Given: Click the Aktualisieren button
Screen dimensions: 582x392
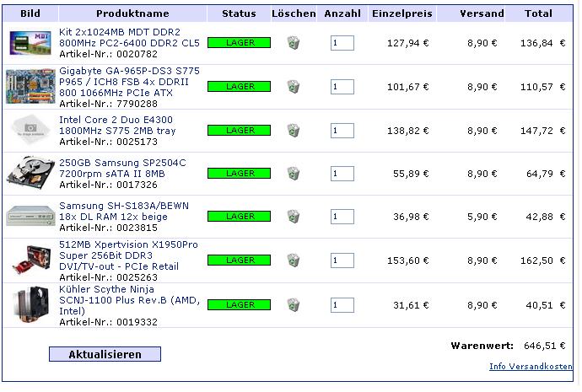Looking at the screenshot, I should tap(105, 354).
